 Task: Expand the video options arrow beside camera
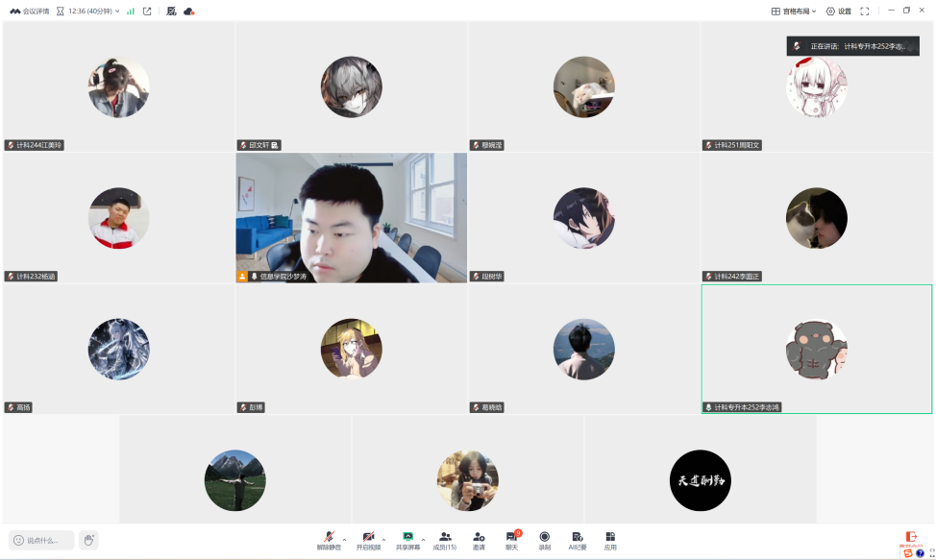[383, 539]
